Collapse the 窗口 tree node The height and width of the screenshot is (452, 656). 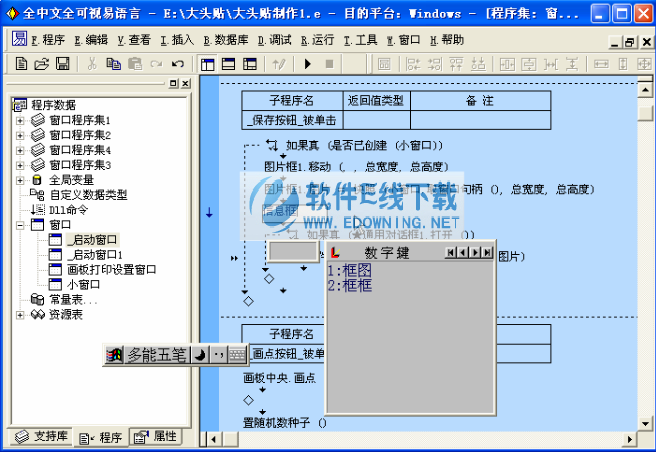[x=20, y=225]
